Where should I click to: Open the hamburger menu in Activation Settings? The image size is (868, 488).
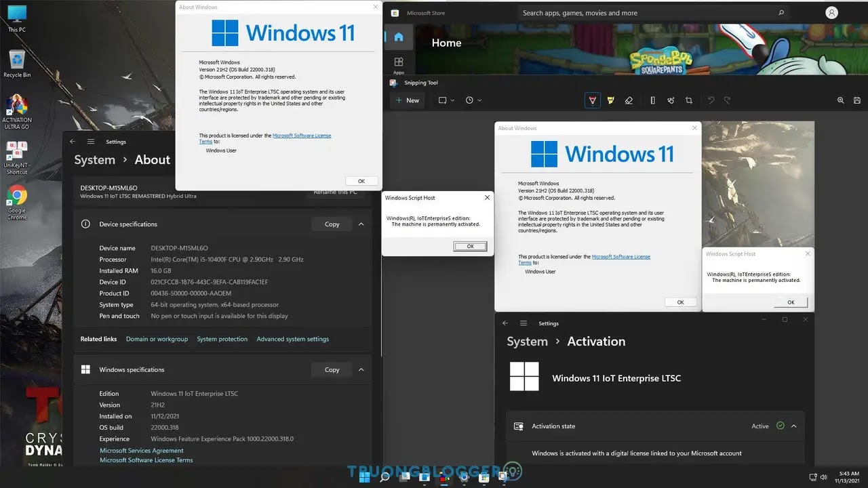click(x=524, y=323)
